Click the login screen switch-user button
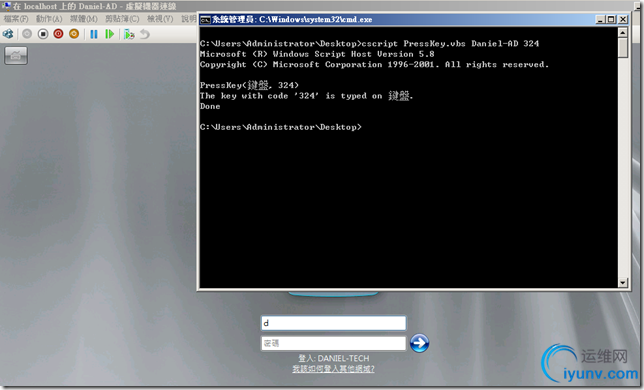Image resolution: width=644 pixels, height=390 pixels. pyautogui.click(x=16, y=55)
